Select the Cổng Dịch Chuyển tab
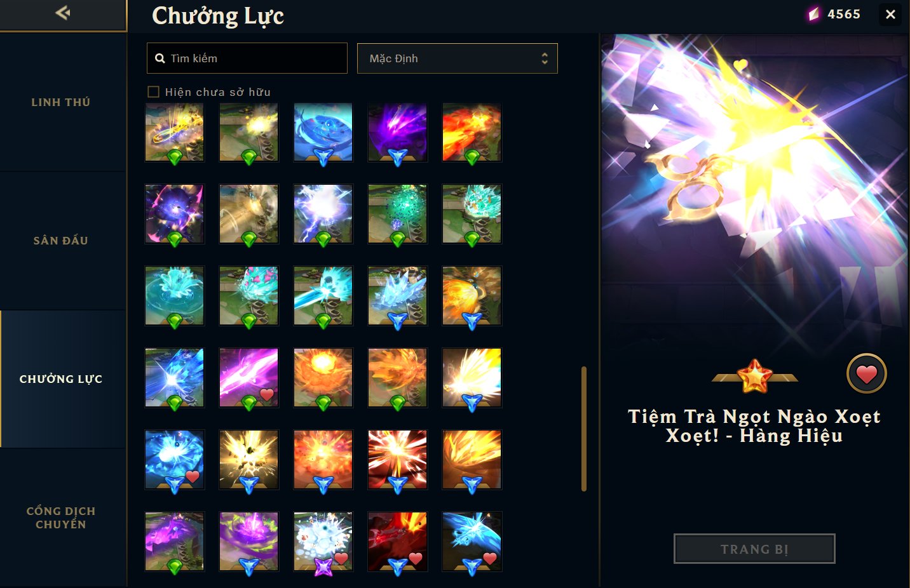This screenshot has height=588, width=910. 61,518
